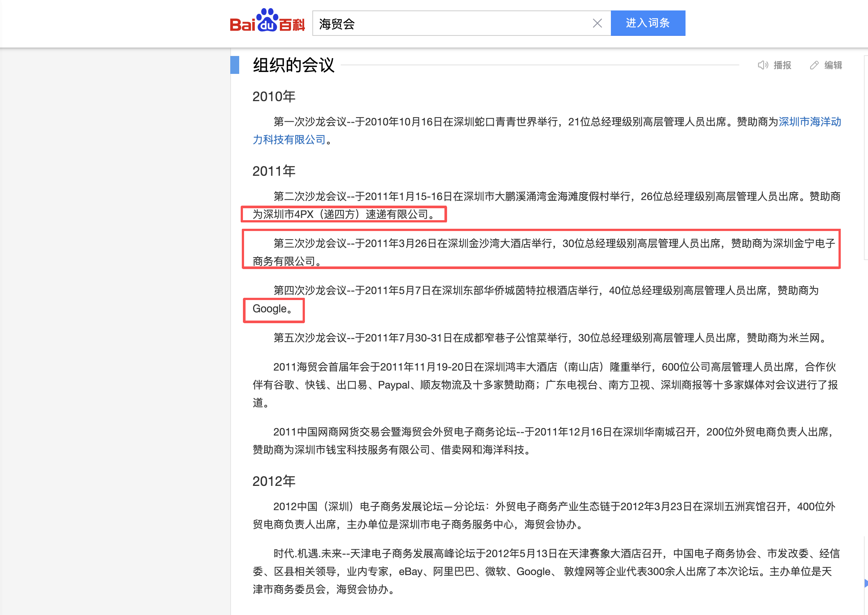Click the 组织的会议 section heading
The image size is (868, 615).
(293, 65)
